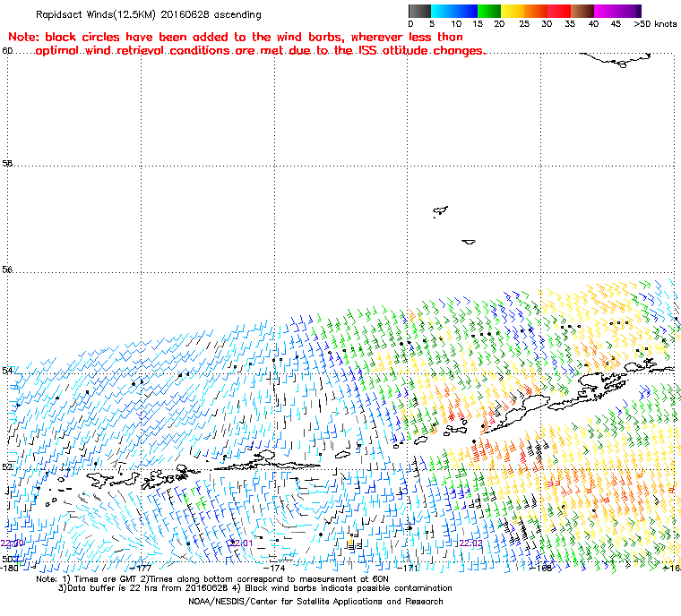Click the red line "Note: black circles have been added"
The image size is (681, 616).
tap(236, 37)
